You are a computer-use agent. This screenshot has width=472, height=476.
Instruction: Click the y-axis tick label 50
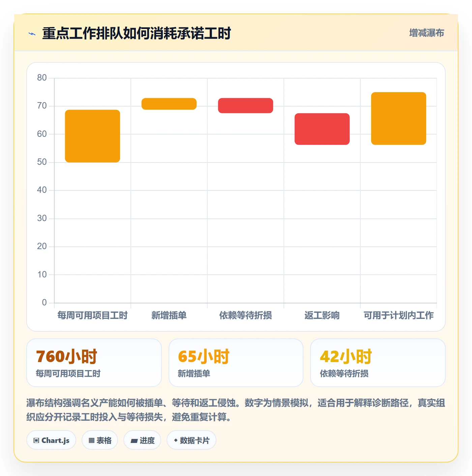(42, 162)
